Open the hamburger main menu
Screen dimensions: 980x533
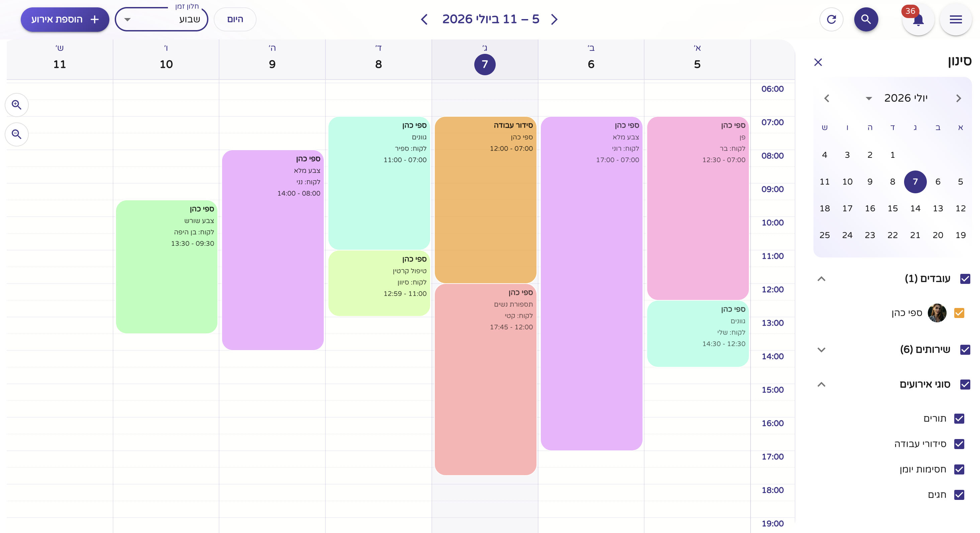point(955,19)
